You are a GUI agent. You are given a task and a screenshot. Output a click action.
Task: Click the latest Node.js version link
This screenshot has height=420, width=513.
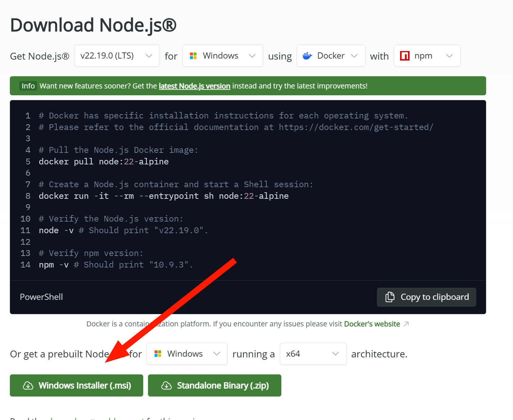click(x=195, y=86)
